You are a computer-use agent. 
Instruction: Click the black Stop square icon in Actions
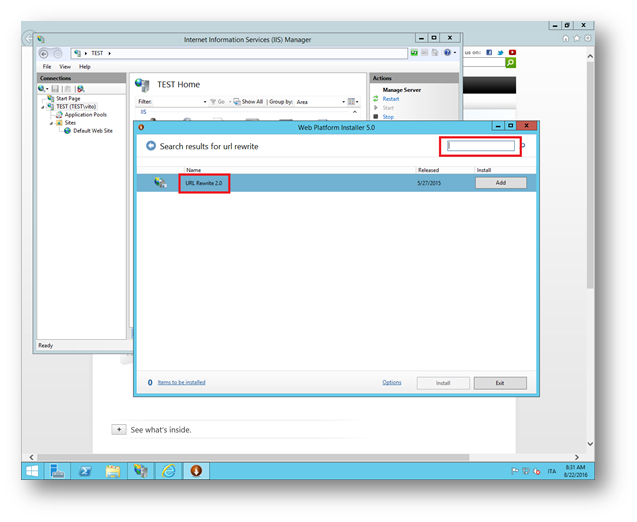376,117
